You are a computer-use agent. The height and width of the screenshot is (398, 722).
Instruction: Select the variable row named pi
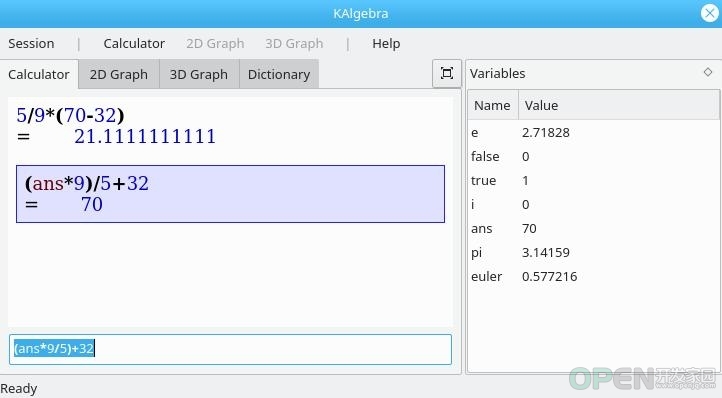coord(593,252)
